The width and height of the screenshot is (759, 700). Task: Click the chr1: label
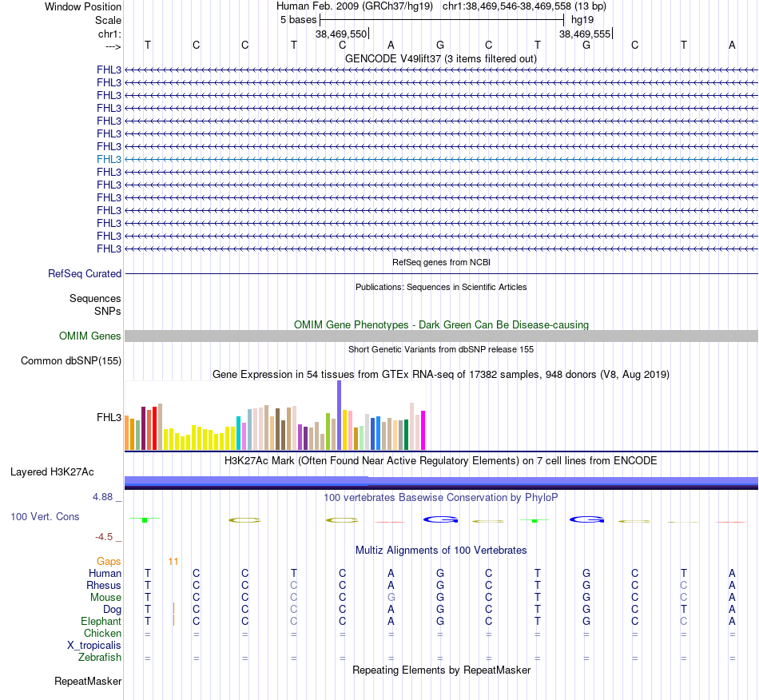tap(109, 34)
